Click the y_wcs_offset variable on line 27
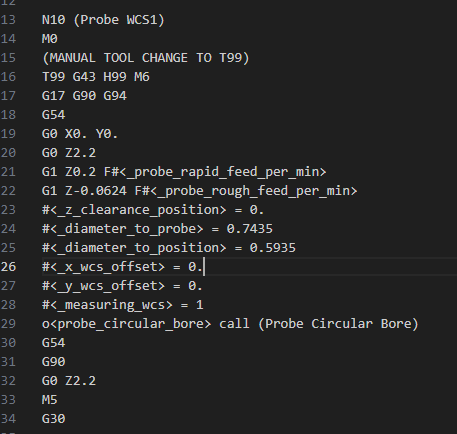This screenshot has width=457, height=434. tap(103, 286)
